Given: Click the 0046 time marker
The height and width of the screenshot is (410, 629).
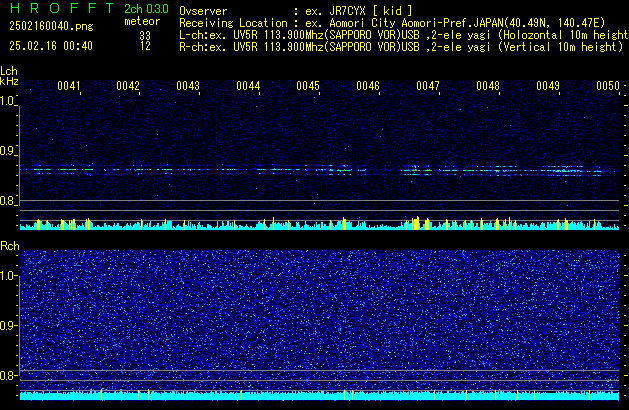Looking at the screenshot, I should click(x=368, y=86).
